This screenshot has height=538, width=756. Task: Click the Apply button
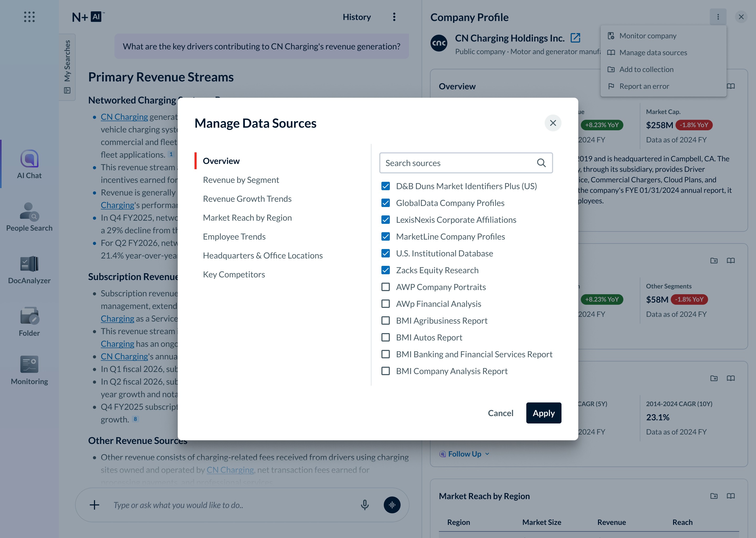543,413
